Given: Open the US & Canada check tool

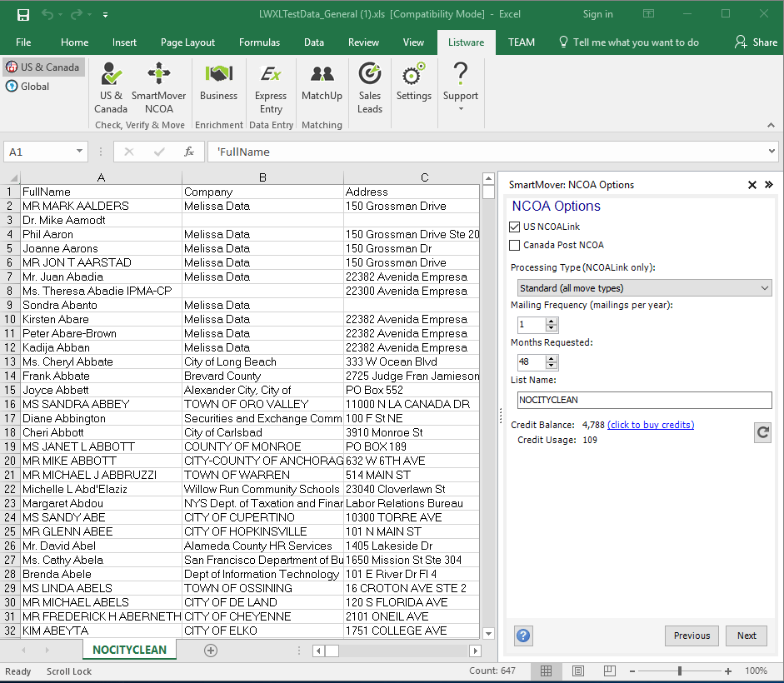Looking at the screenshot, I should coord(111,87).
